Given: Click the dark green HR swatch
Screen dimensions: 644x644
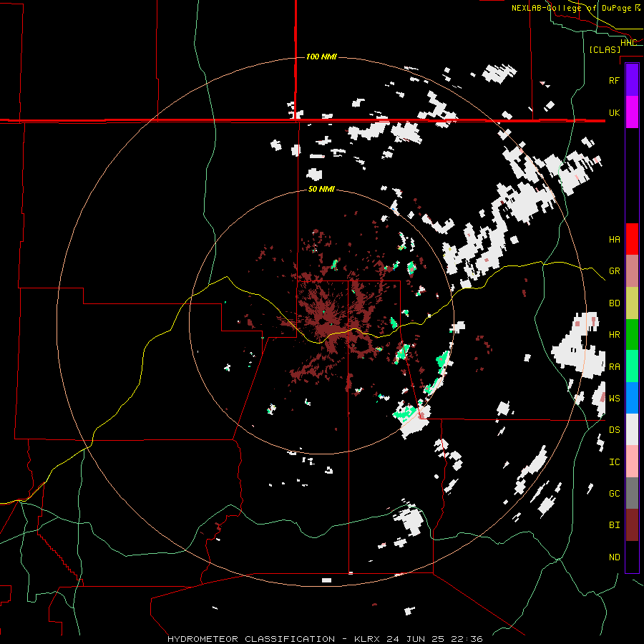Looking at the screenshot, I should (x=632, y=335).
